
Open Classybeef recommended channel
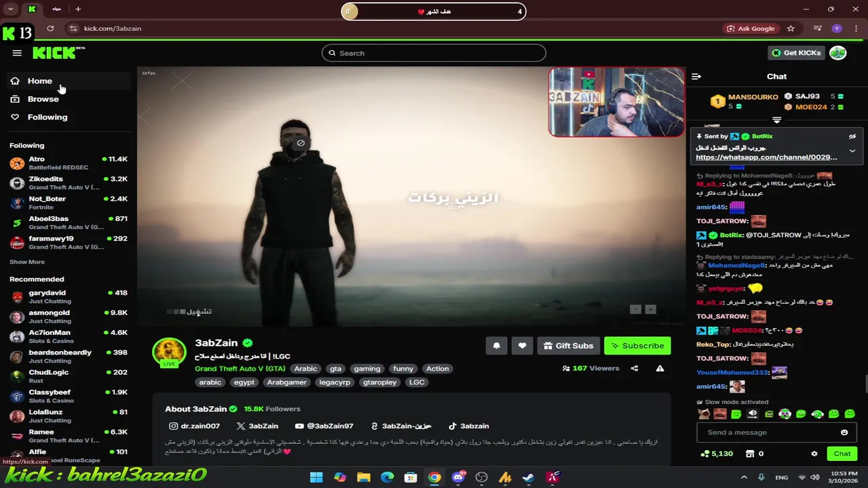click(x=68, y=396)
